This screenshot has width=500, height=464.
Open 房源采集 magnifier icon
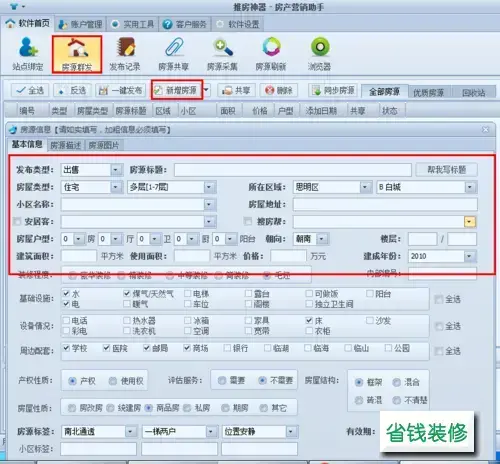(222, 53)
